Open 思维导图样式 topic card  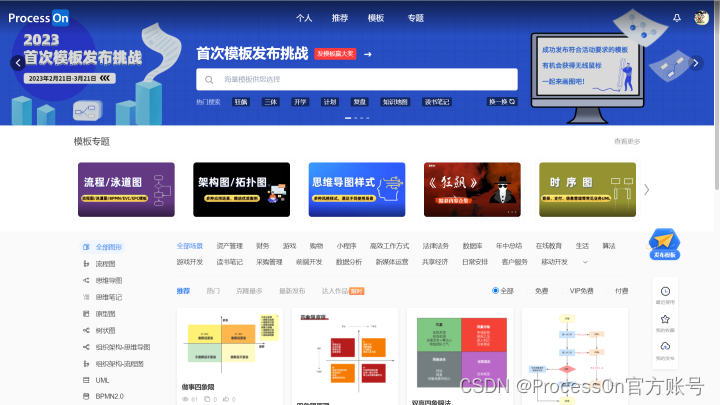click(357, 189)
